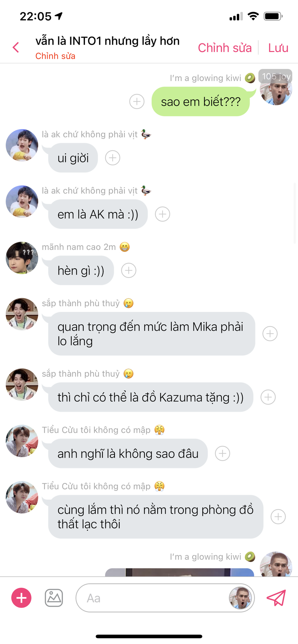The width and height of the screenshot is (298, 644).
Task: Tap plus icon beside the phòng đồ thất lạc message
Action: coord(278,517)
